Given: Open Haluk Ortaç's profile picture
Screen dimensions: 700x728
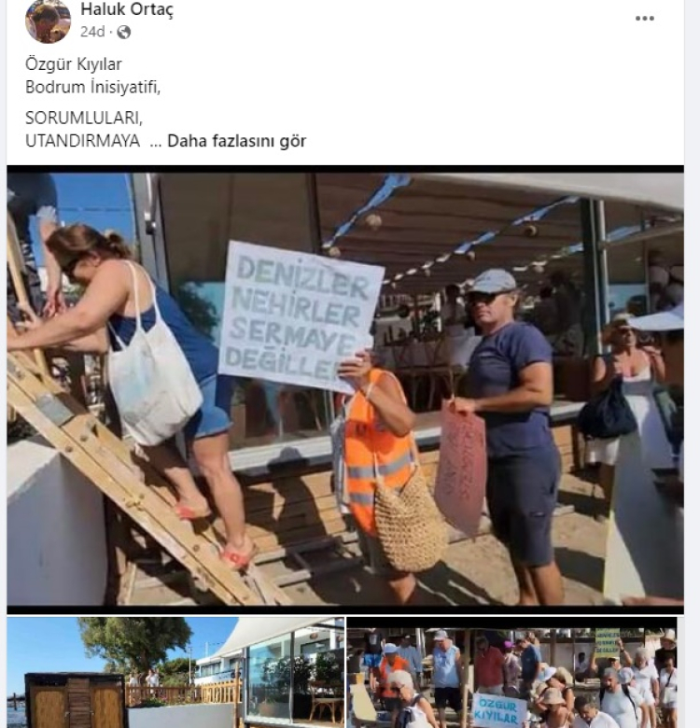Looking at the screenshot, I should click(x=48, y=21).
